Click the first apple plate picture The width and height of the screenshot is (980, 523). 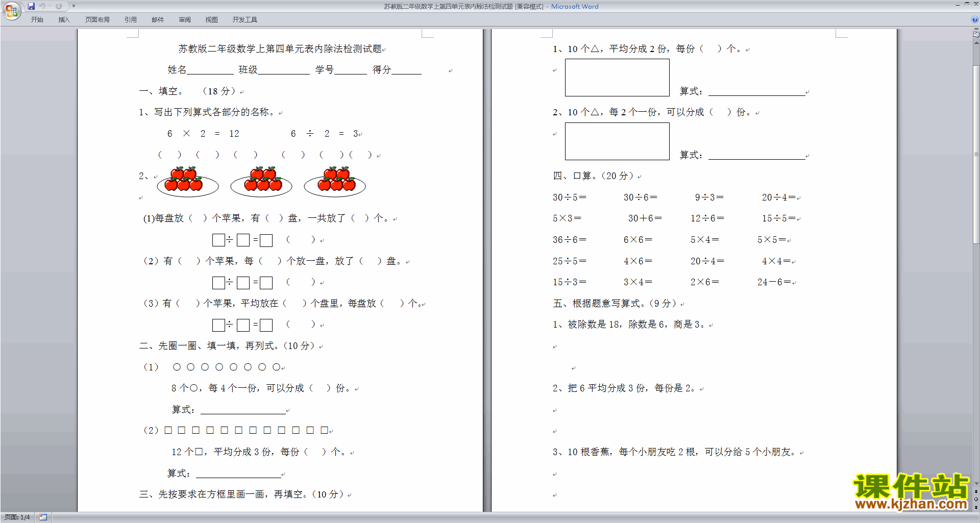[x=188, y=182]
